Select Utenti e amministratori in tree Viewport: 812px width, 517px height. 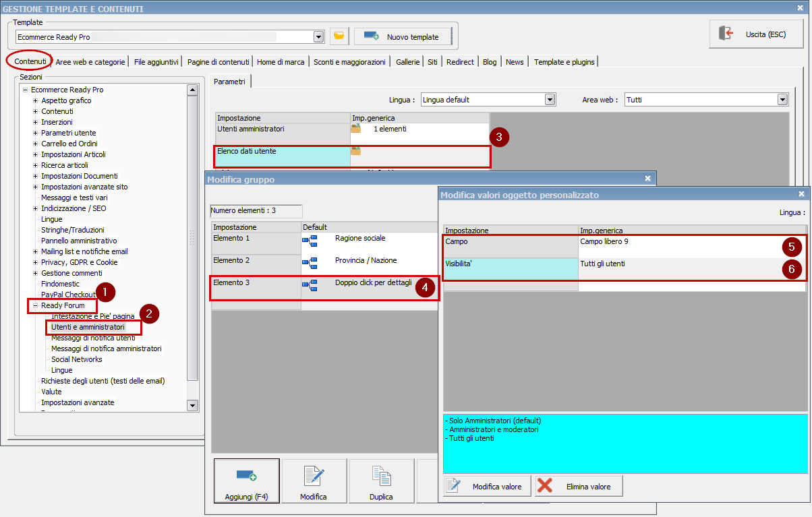pyautogui.click(x=88, y=327)
